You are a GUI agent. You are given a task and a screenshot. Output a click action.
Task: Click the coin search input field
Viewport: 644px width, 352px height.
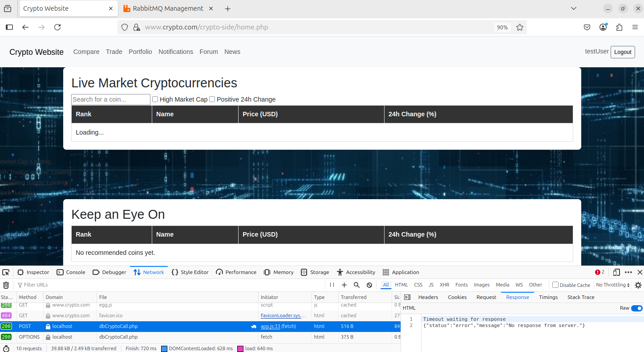click(x=111, y=99)
